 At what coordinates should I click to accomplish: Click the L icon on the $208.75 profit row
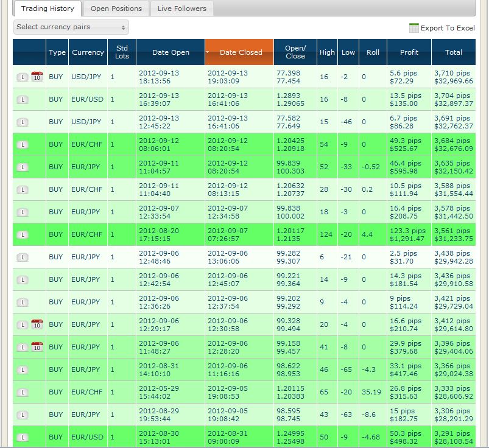click(x=23, y=212)
